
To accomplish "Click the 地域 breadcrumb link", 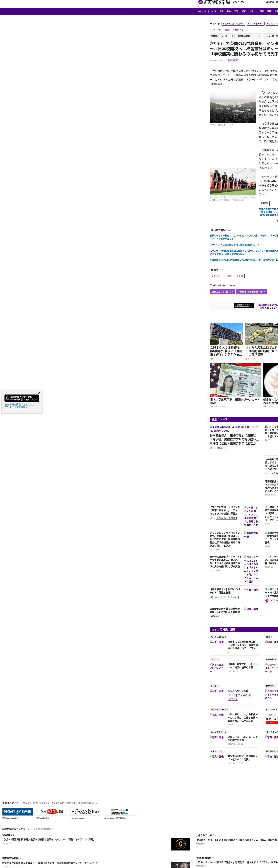I will [220, 30].
